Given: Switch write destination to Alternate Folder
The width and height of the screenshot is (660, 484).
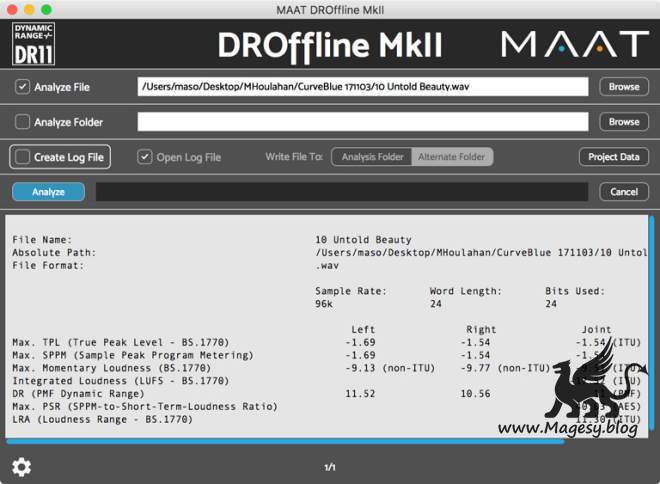Looking at the screenshot, I should (x=452, y=157).
